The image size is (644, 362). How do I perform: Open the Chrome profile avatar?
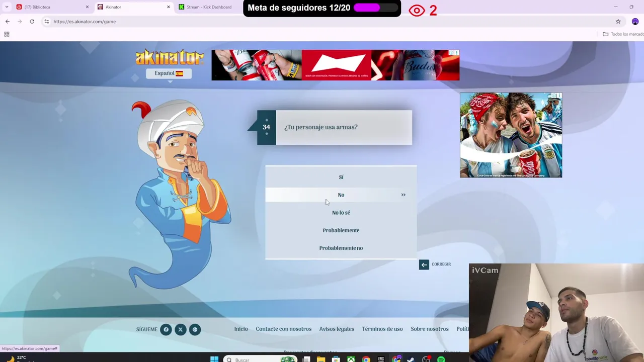coord(635,22)
